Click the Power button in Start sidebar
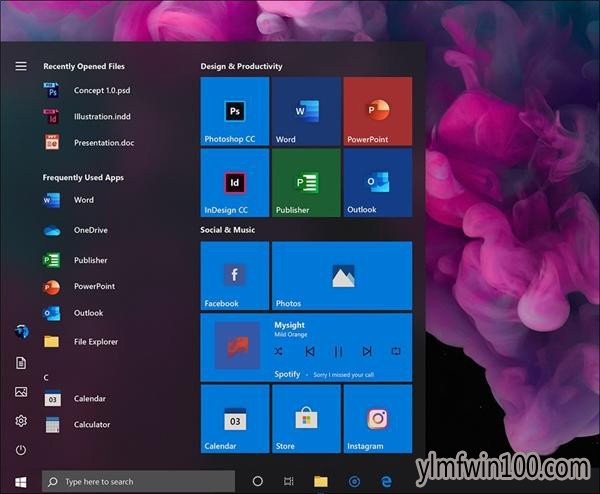The image size is (600, 494). [x=21, y=450]
